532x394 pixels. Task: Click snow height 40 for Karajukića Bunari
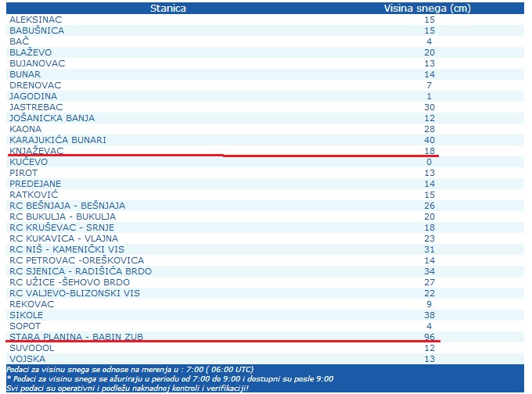430,140
